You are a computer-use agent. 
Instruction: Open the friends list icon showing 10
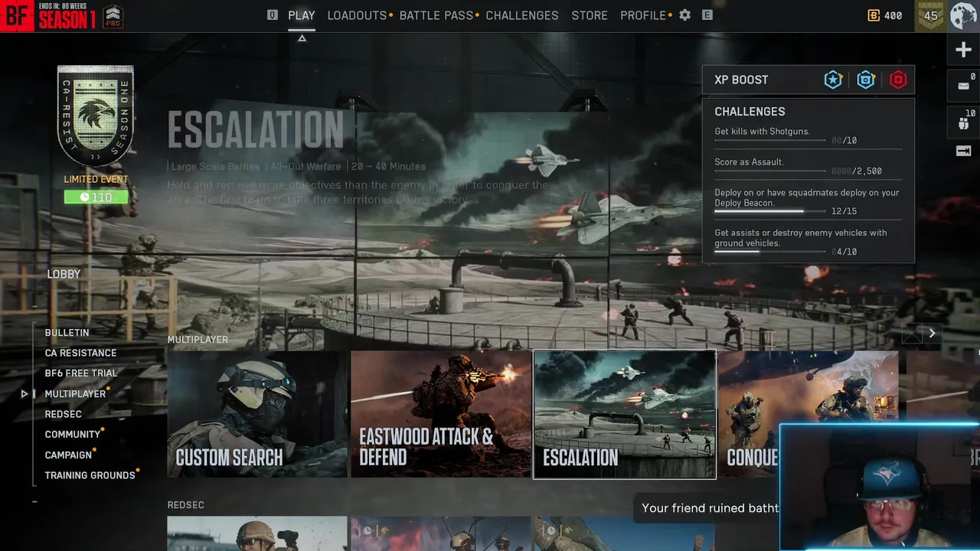click(963, 122)
